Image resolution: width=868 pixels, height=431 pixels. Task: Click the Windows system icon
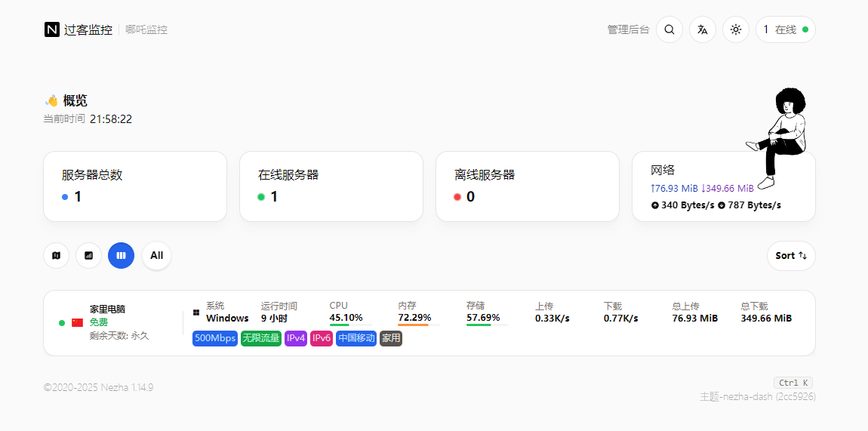click(196, 312)
